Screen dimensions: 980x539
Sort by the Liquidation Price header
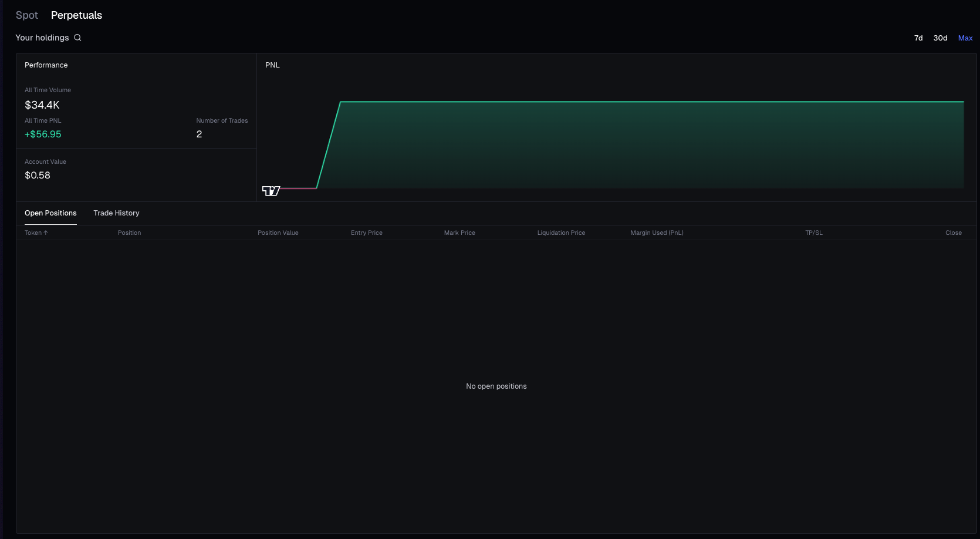pyautogui.click(x=561, y=233)
